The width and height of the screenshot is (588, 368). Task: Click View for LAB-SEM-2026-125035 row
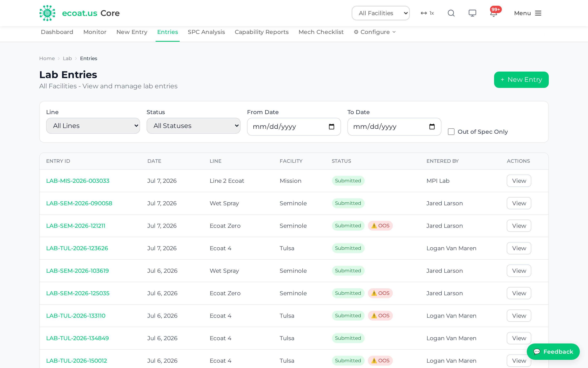point(519,293)
